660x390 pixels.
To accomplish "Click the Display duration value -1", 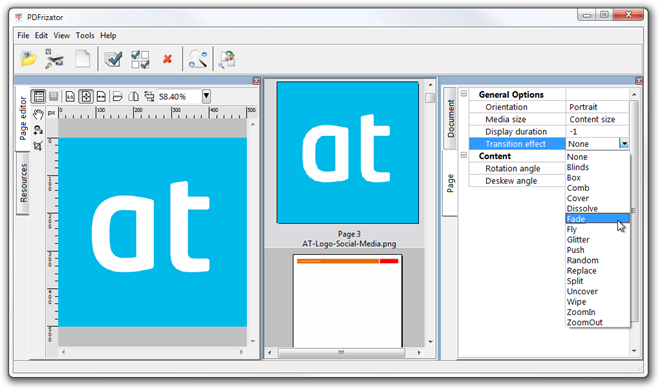I will (x=573, y=132).
